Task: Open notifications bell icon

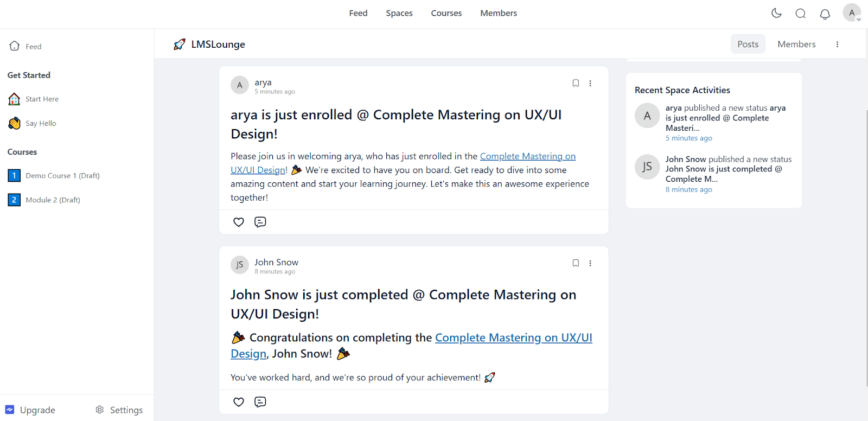Action: tap(825, 14)
